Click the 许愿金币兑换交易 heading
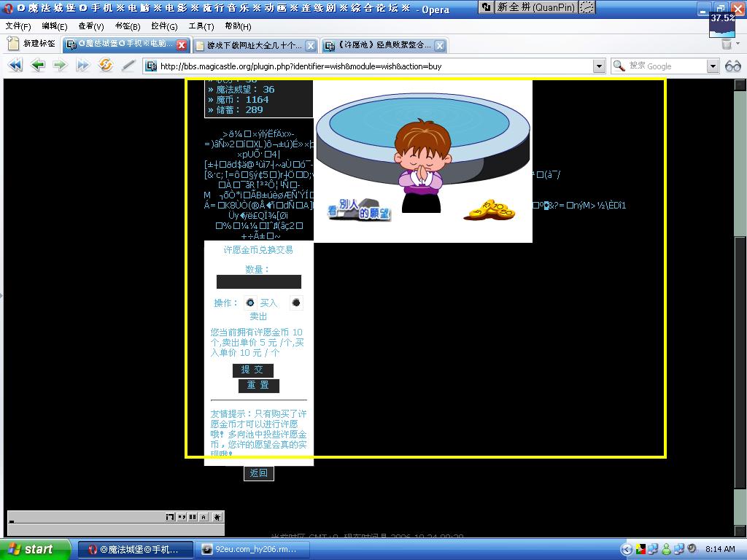This screenshot has height=560, width=747. tap(259, 250)
